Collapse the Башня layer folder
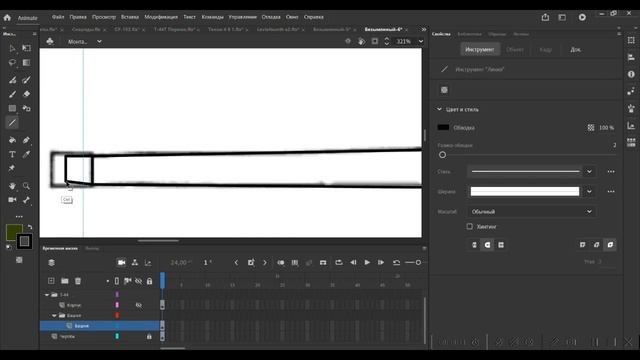This screenshot has height=360, width=640. [x=54, y=316]
